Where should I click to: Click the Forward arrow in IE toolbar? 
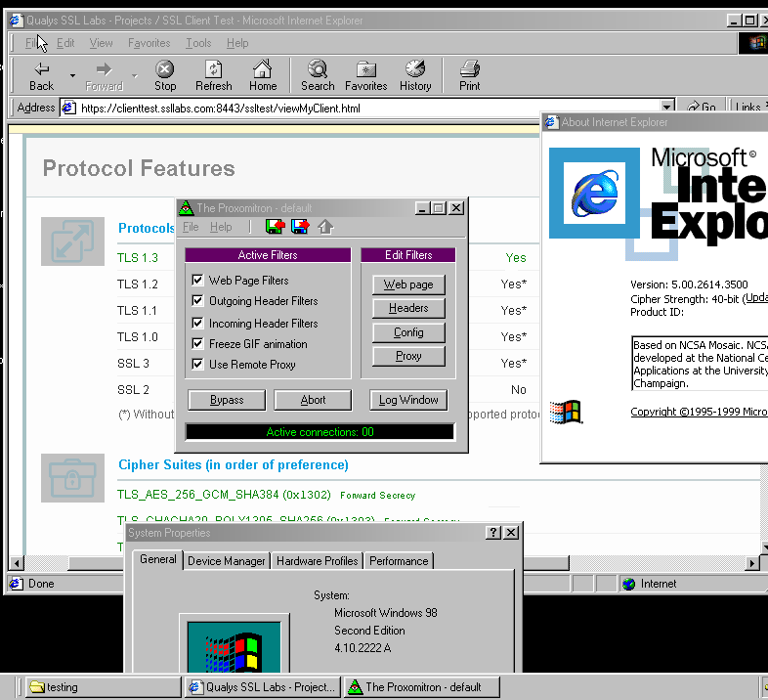104,76
